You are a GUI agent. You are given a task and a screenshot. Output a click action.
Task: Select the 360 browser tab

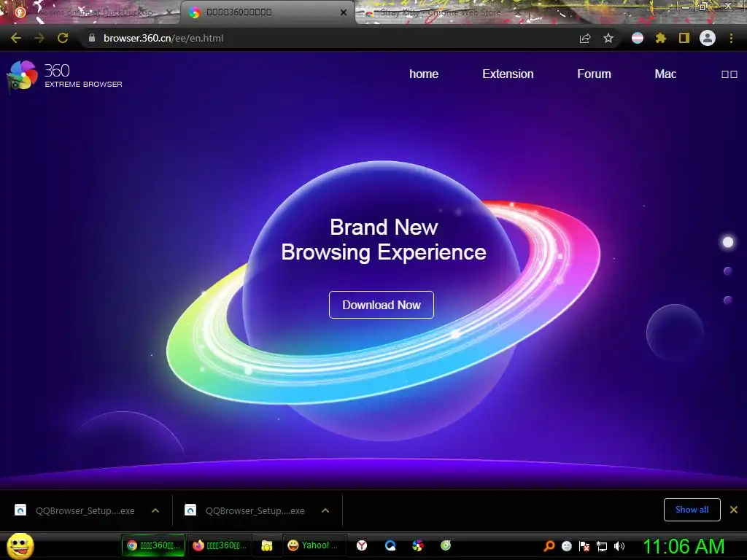click(x=267, y=12)
